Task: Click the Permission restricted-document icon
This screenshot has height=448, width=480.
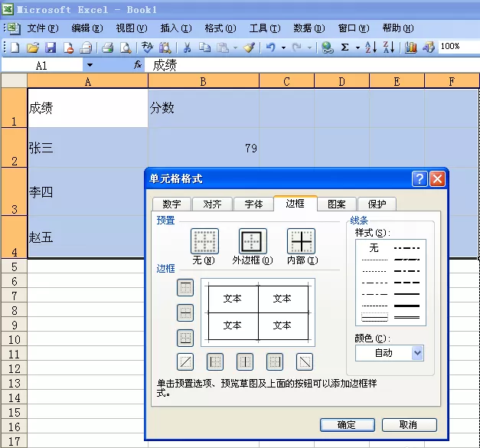Action: (68, 47)
